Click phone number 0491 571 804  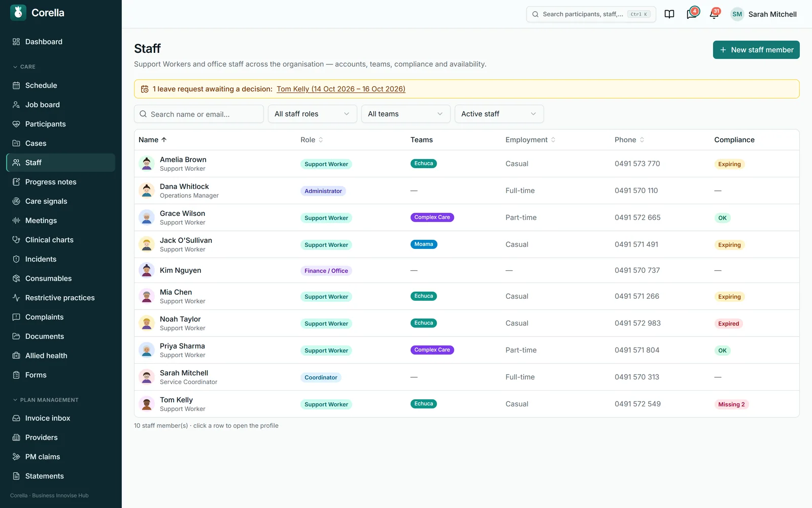(637, 350)
